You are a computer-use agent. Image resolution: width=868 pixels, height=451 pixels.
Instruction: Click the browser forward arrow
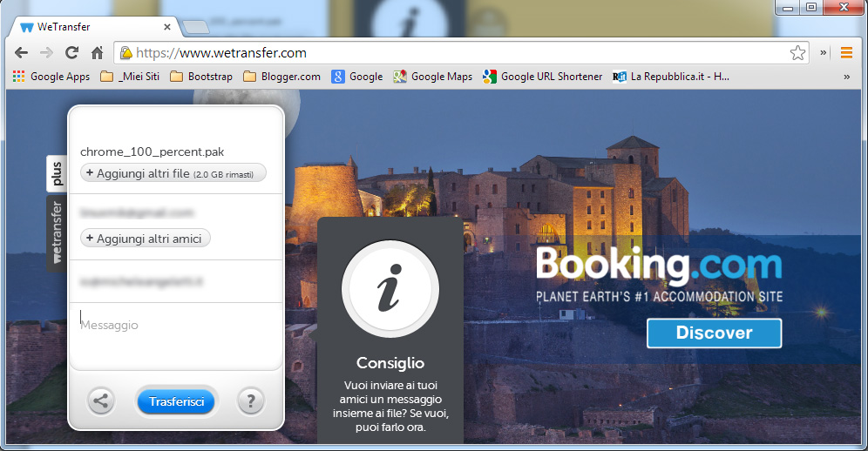(46, 53)
